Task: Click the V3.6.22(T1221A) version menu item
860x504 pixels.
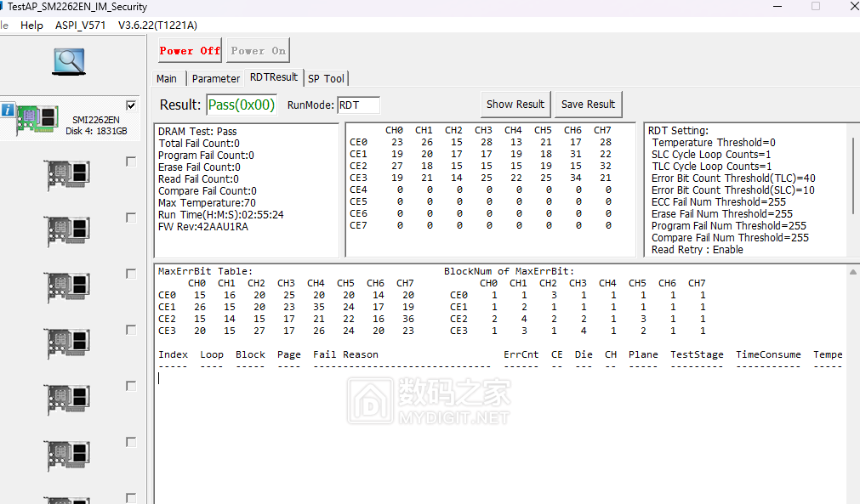Action: pyautogui.click(x=157, y=25)
